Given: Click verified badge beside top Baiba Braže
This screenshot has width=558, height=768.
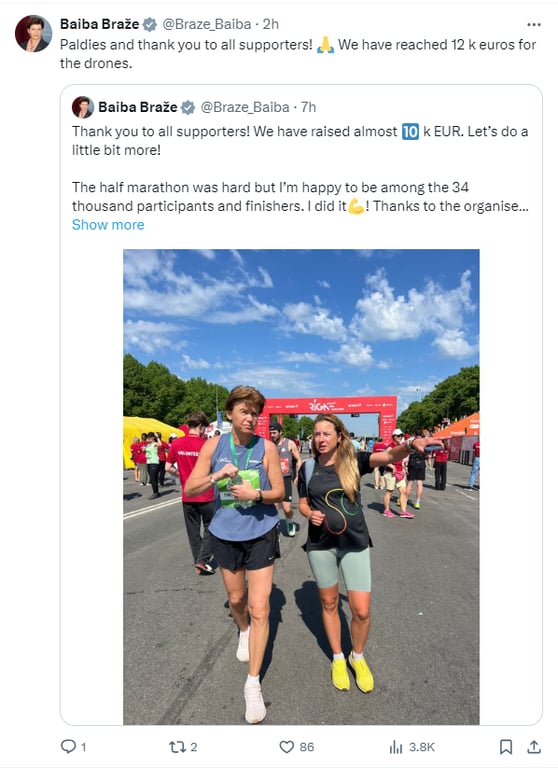Looking at the screenshot, I should pyautogui.click(x=150, y=24).
